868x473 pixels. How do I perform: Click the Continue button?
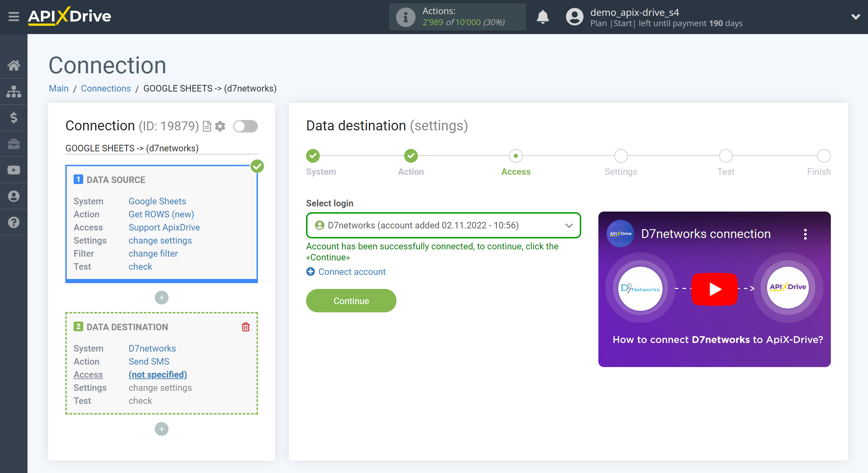(x=350, y=301)
